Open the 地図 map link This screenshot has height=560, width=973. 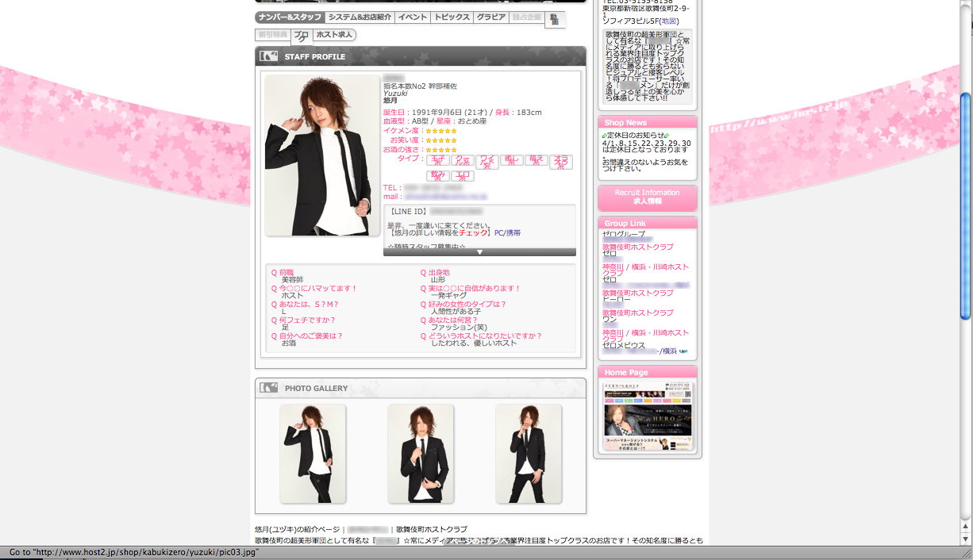pos(669,21)
